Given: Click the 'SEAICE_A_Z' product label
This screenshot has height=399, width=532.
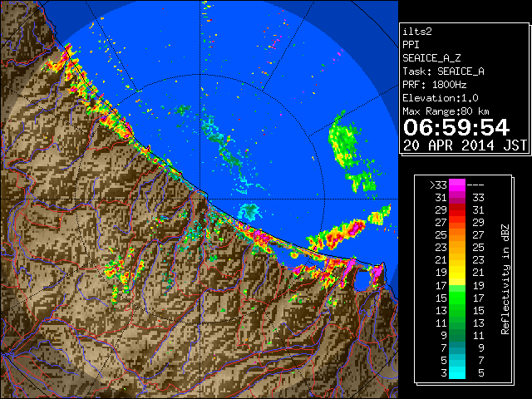Looking at the screenshot, I should [431, 58].
